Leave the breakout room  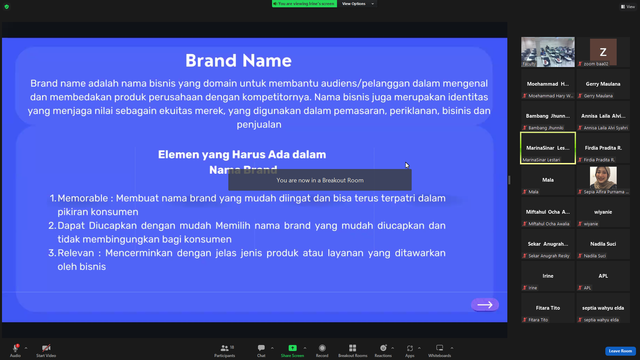pos(620,351)
